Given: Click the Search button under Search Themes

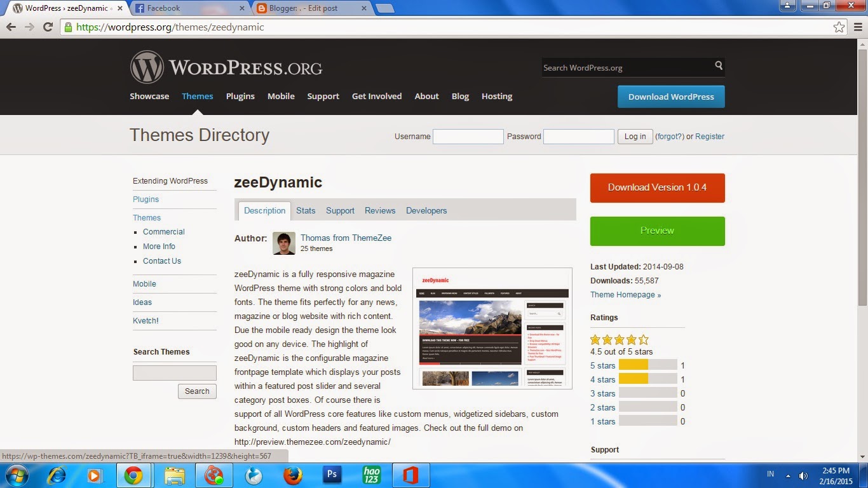Looking at the screenshot, I should tap(197, 391).
